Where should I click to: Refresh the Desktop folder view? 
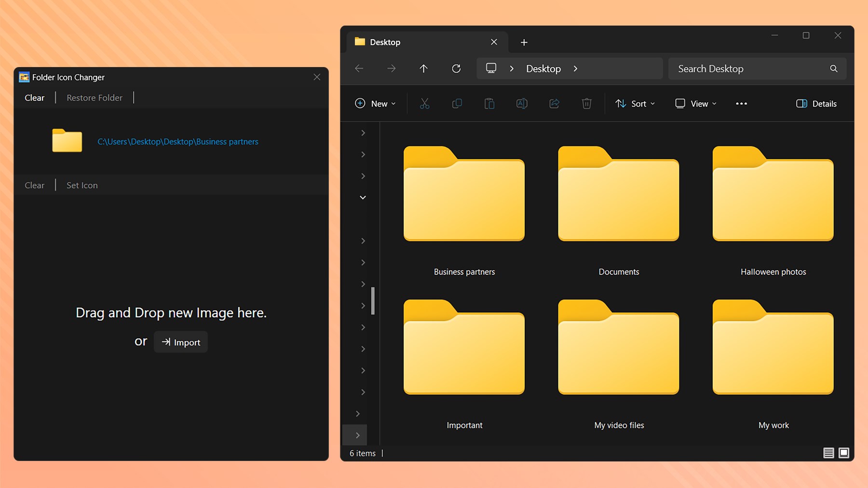tap(456, 68)
